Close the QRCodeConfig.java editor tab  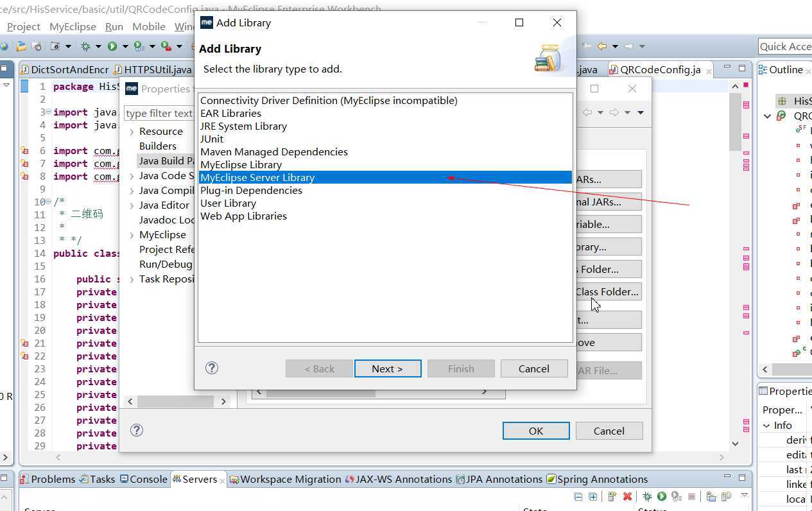tap(709, 71)
